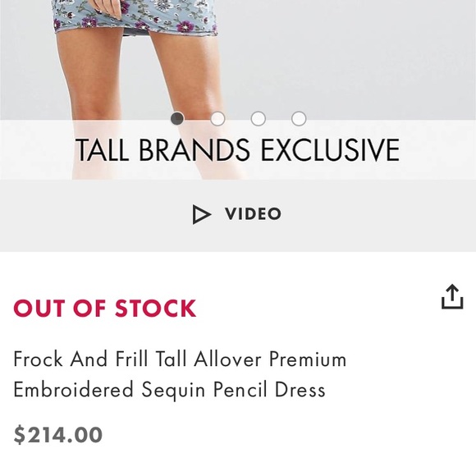
Task: Show the fourth product photo via last dot
Action: 299,118
